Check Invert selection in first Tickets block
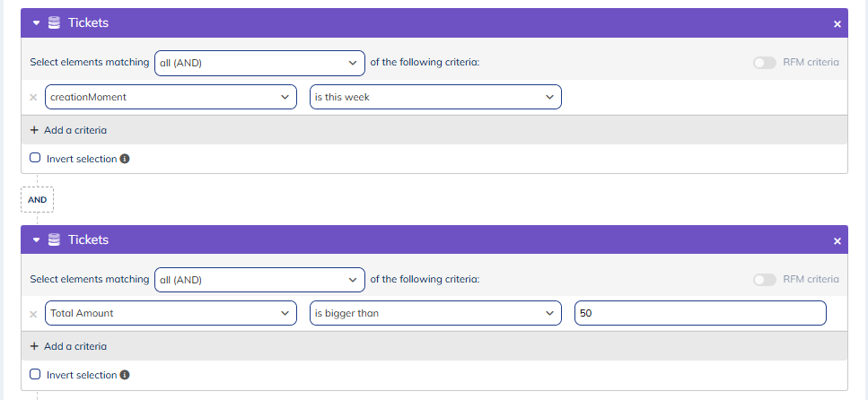Image resolution: width=868 pixels, height=400 pixels. tap(35, 158)
